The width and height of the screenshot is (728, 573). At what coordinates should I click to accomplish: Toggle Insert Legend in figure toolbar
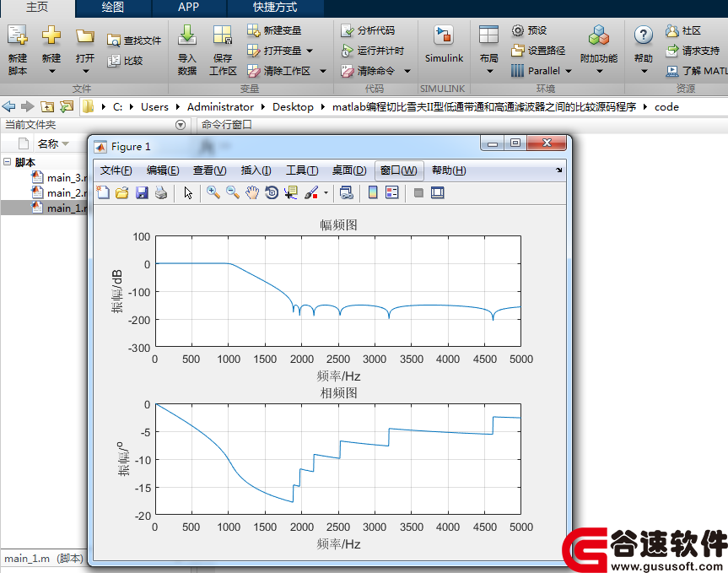coord(392,192)
